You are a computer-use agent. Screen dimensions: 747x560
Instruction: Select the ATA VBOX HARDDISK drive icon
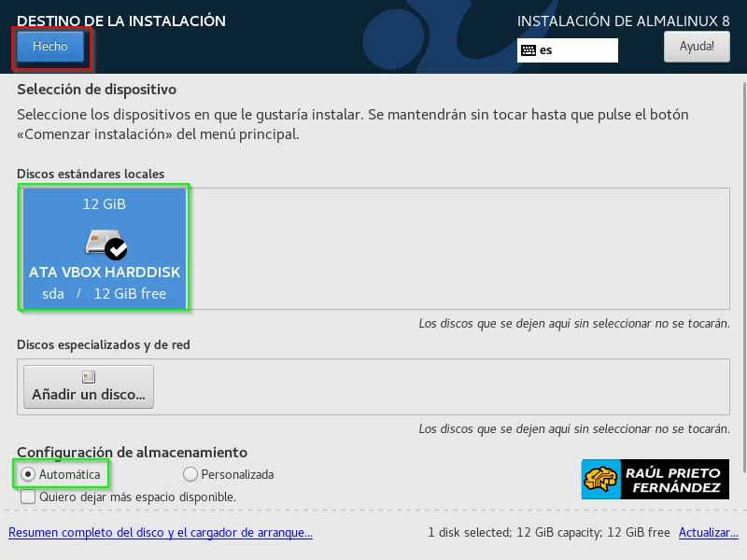pos(104,243)
